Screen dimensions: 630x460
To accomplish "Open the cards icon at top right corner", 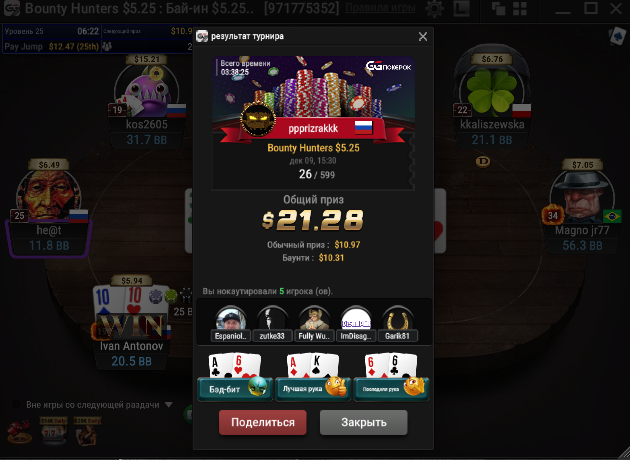I will pos(617,36).
